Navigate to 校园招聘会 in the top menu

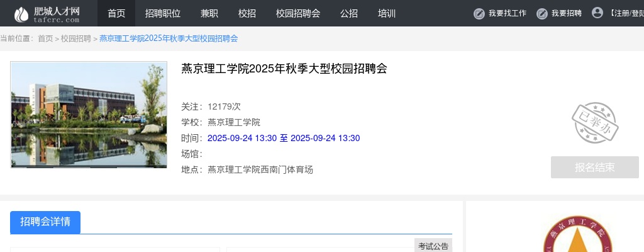[x=298, y=13]
